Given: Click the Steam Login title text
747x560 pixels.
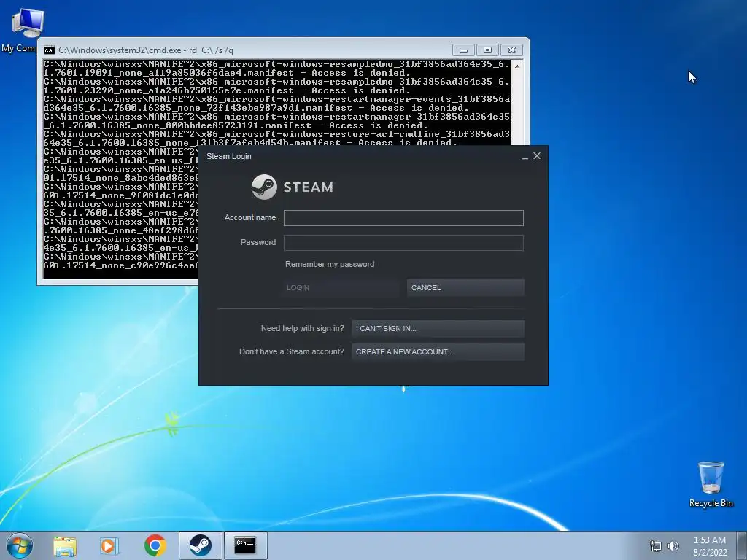Looking at the screenshot, I should tap(228, 156).
